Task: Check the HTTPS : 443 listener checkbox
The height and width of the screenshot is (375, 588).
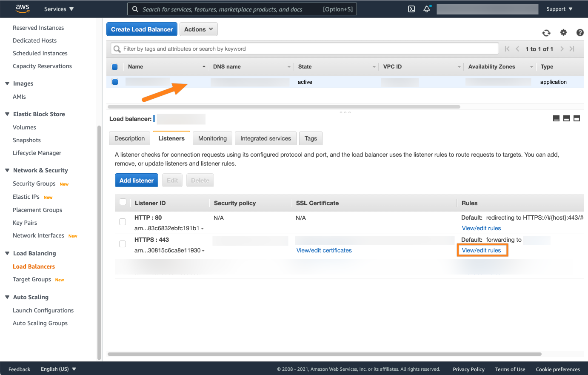Action: [x=123, y=244]
